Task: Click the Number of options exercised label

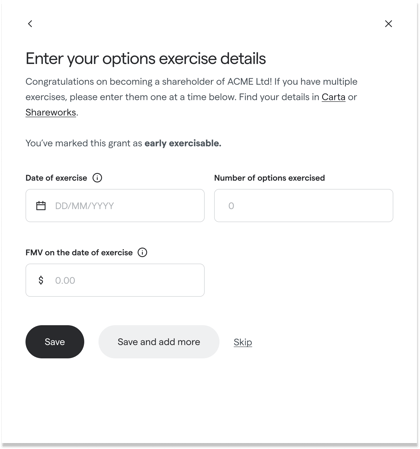Action: point(269,178)
